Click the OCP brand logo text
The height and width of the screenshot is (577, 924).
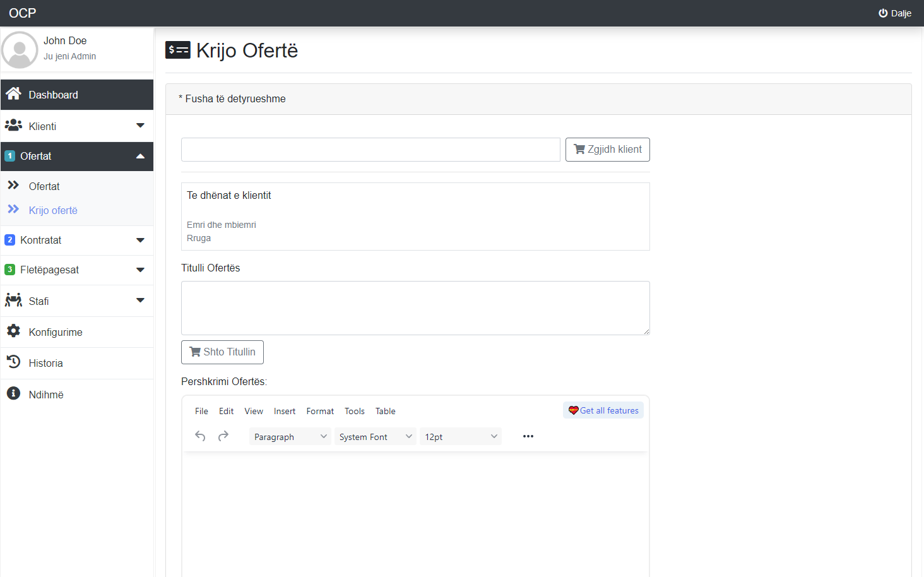pos(23,13)
